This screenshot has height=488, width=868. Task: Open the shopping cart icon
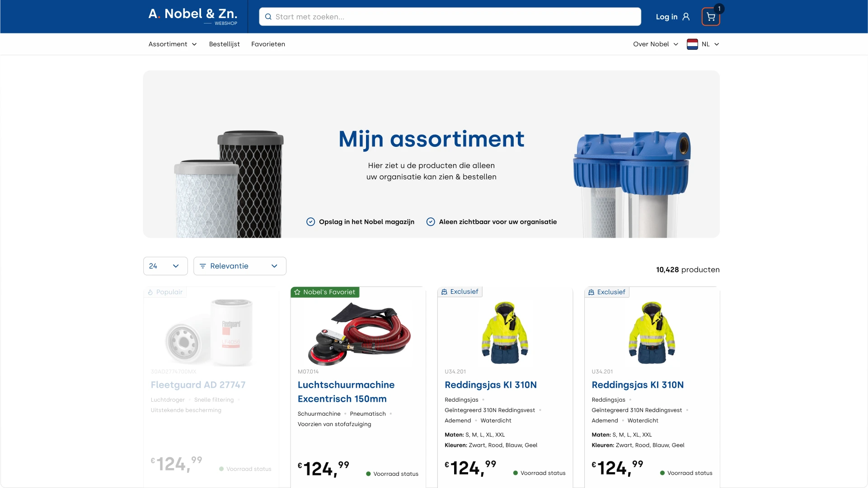click(x=710, y=17)
